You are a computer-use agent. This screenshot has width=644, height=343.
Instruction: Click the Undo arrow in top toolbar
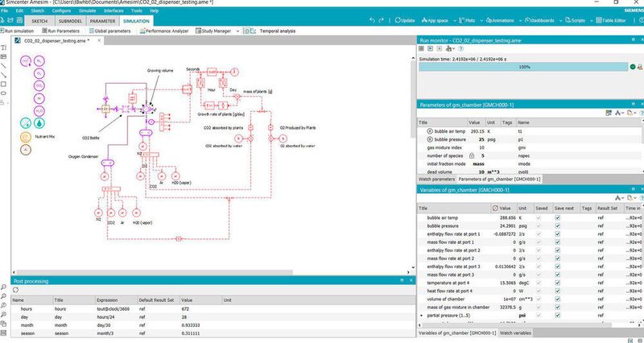click(x=372, y=20)
